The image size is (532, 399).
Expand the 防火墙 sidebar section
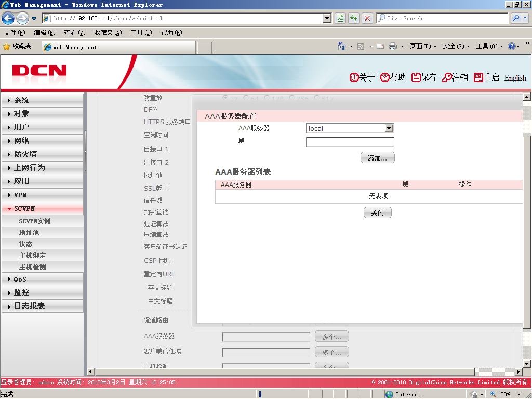pyautogui.click(x=43, y=154)
